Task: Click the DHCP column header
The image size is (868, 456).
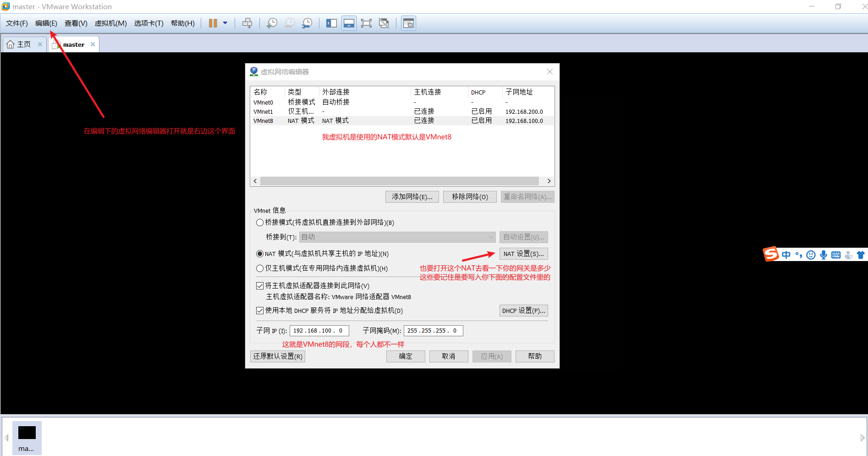Action: [485, 92]
